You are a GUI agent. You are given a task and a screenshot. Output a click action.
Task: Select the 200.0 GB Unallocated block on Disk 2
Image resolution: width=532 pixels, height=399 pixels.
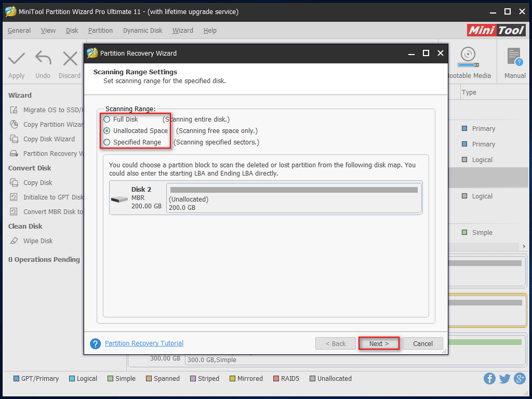294,198
